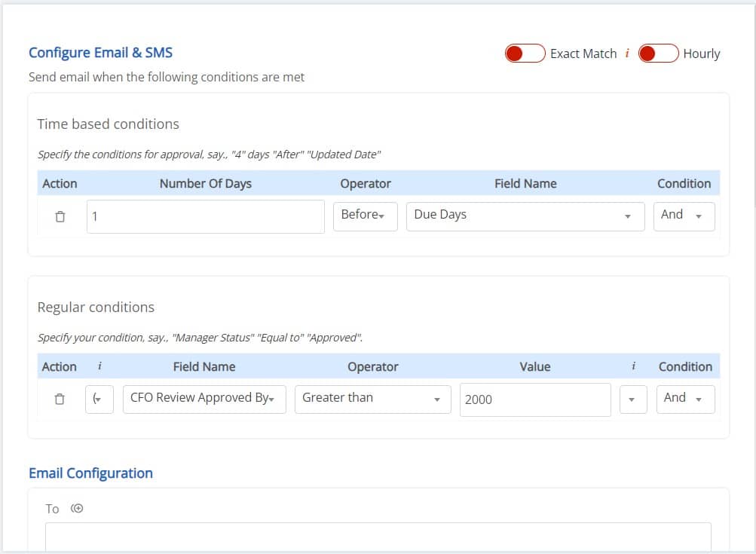Open the bracket selector in the condition row
Viewport: 756px width, 554px height.
(x=100, y=398)
